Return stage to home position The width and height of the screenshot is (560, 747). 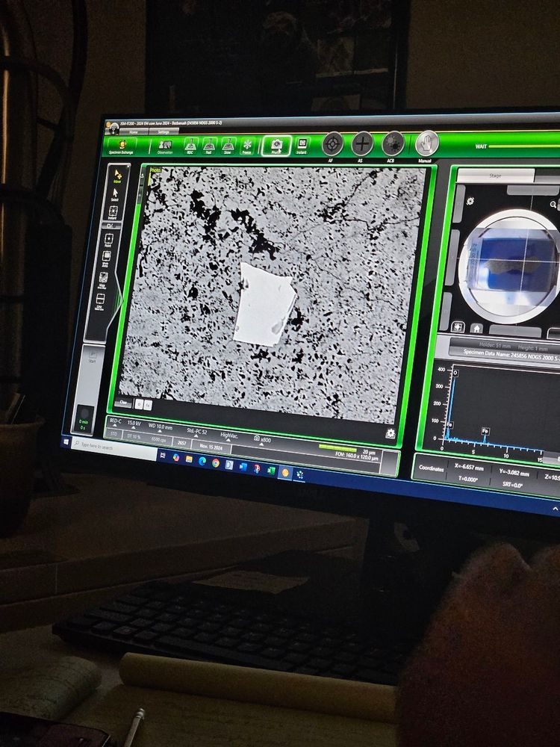coord(476,329)
